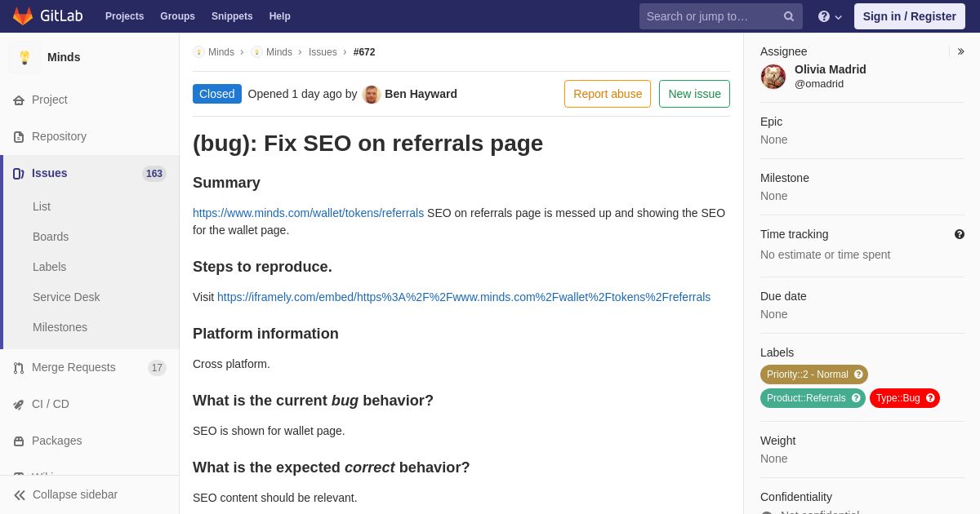Click Olivia Madrid's assignee avatar

click(773, 77)
